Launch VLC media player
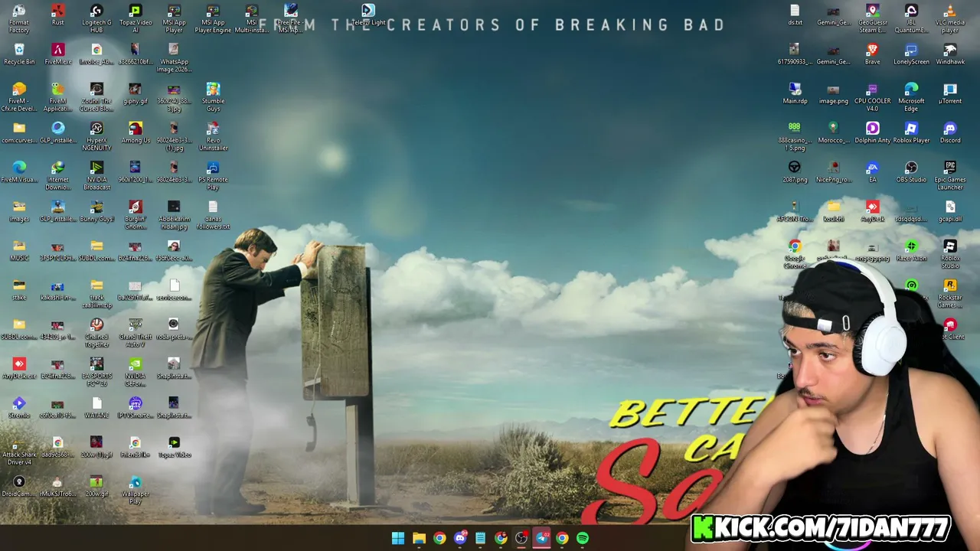The image size is (980, 551). coord(950,18)
